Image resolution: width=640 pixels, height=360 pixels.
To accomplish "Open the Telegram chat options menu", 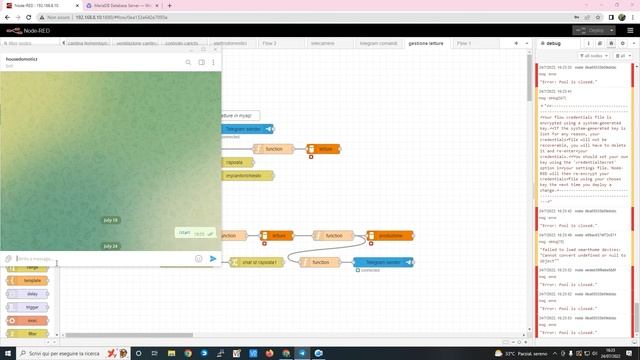I will point(213,62).
